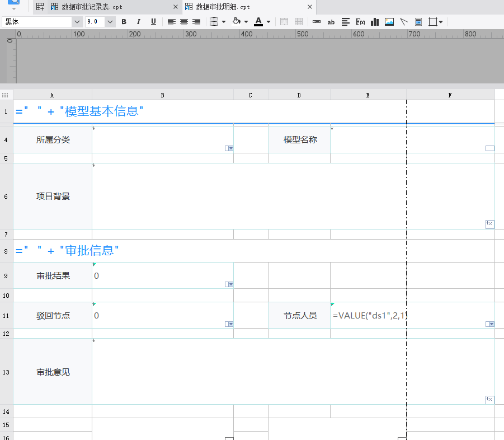Click the dropdown widget icon in 驳回节点 cell
Image resolution: width=504 pixels, height=440 pixels.
(229, 324)
